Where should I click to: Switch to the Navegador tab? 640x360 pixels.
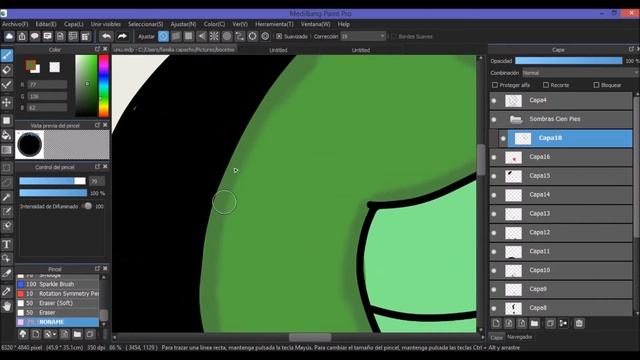pos(520,337)
